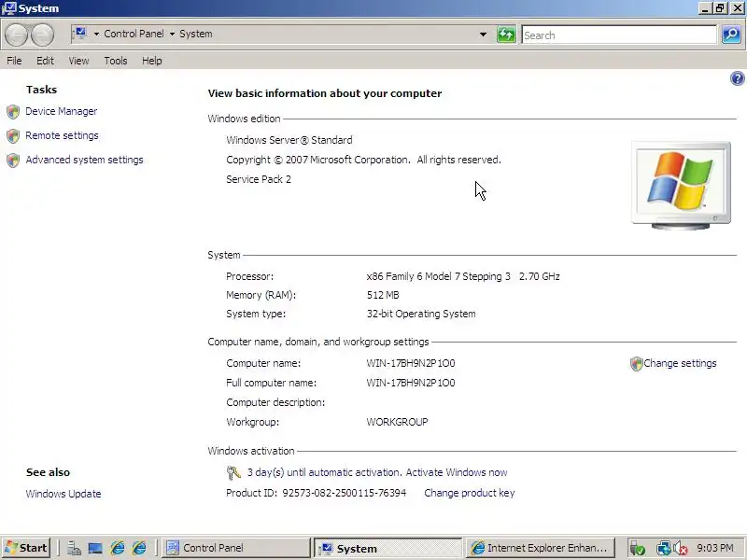Open the View menu
The image size is (747, 560).
point(78,61)
